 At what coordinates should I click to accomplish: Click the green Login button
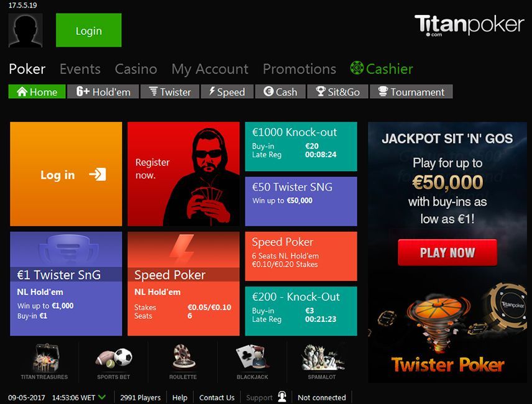coord(88,30)
